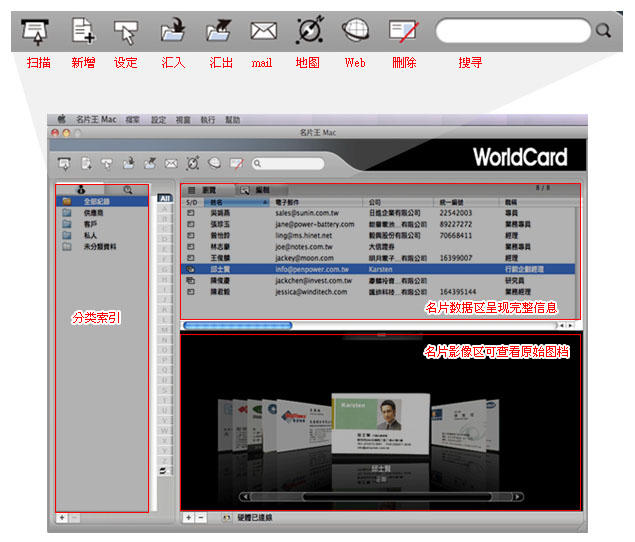The width and height of the screenshot is (635, 542).
Task: Select row with ling@ms.hinet.net
Action: click(378, 235)
